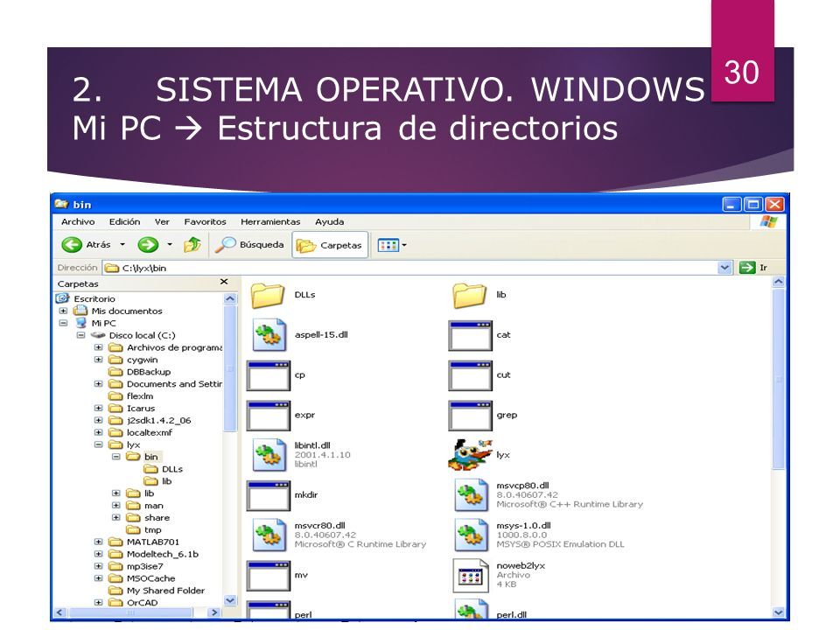840x630 pixels.
Task: Select the tmp folder in tree
Action: coord(152,530)
